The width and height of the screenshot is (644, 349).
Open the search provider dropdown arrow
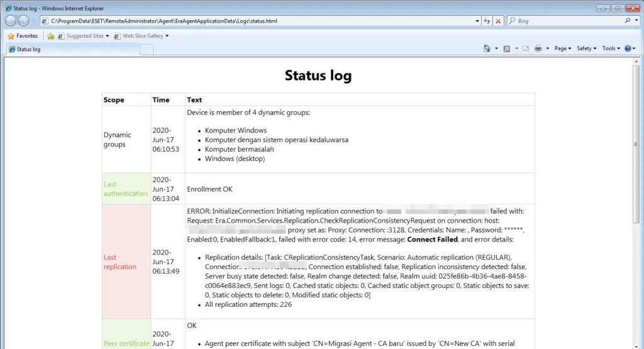tap(636, 21)
